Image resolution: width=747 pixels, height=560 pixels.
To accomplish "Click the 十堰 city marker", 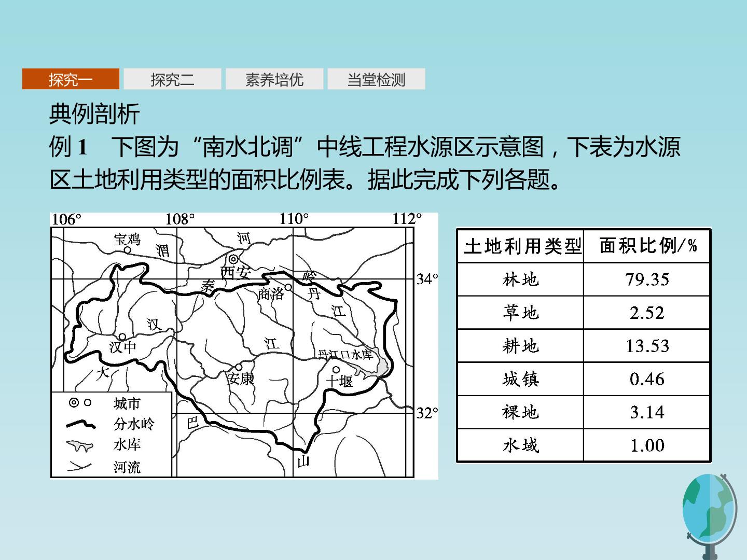I will (x=336, y=370).
